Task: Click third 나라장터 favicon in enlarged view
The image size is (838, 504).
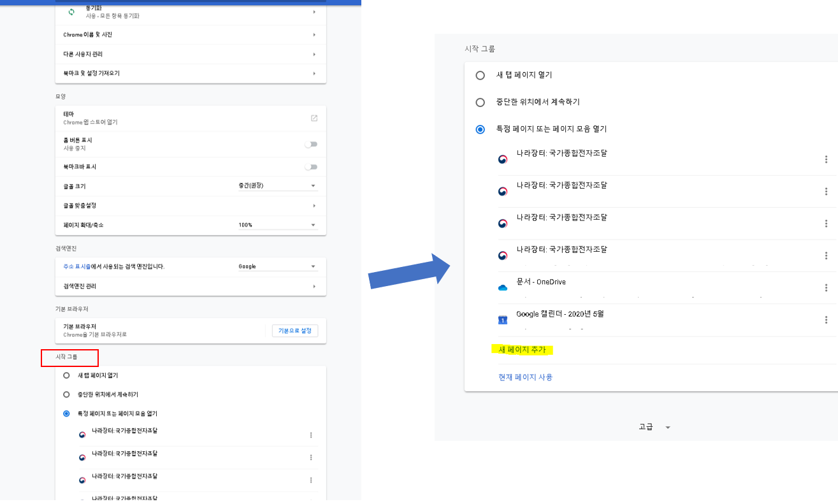Action: pyautogui.click(x=503, y=224)
